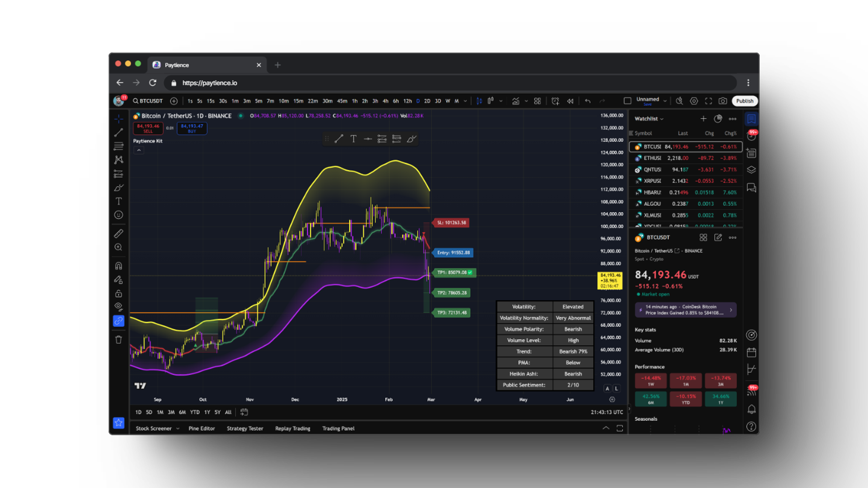This screenshot has width=868, height=488.
Task: Enter fullscreen chart mode
Action: click(x=708, y=101)
